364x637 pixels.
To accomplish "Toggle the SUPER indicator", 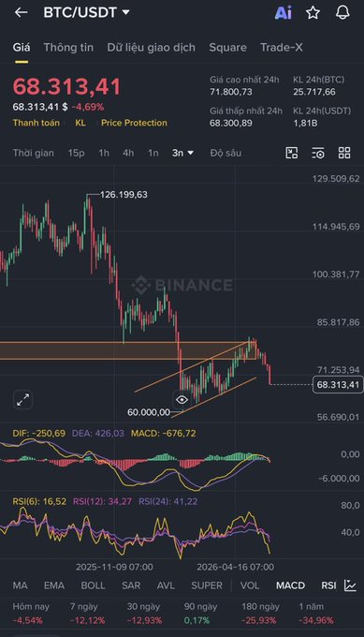I will tap(207, 585).
